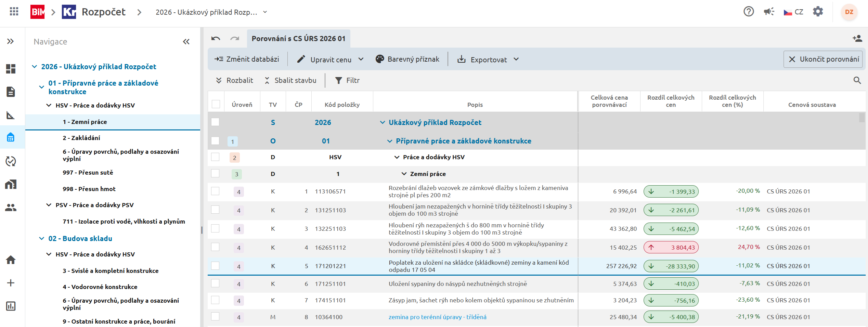Open the app launcher grid icon
868x327 pixels.
pyautogui.click(x=14, y=12)
